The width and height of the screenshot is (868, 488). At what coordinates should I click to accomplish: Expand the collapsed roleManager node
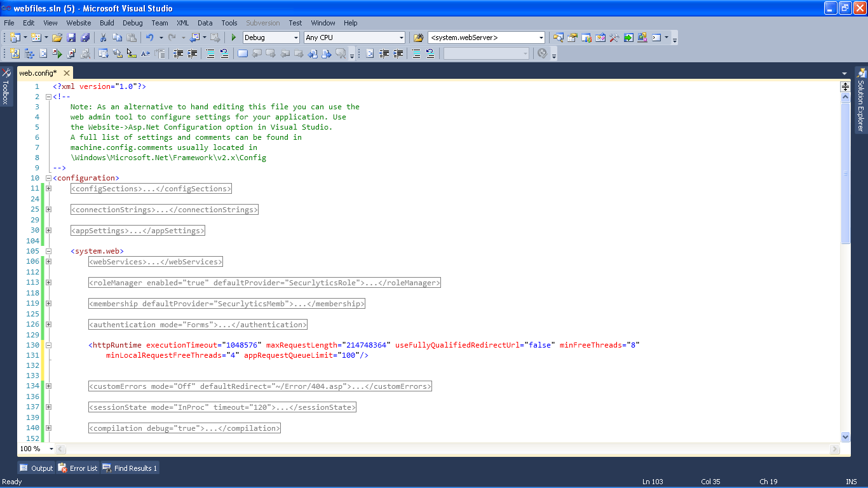coord(48,282)
